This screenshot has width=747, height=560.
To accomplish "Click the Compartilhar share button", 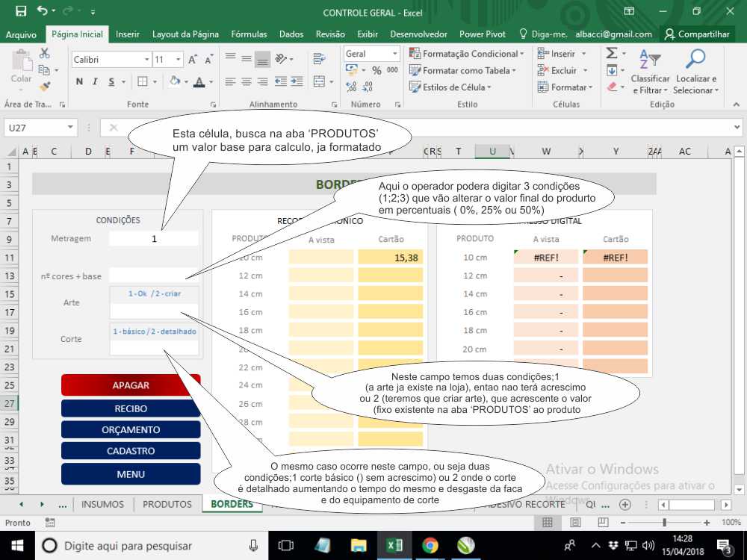I will click(697, 34).
